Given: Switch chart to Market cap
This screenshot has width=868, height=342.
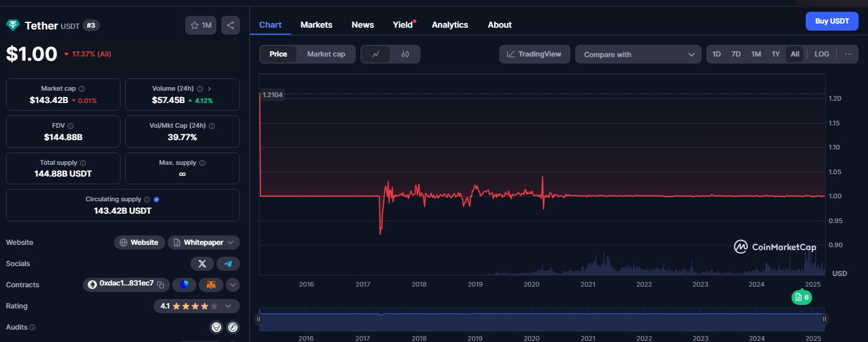Looking at the screenshot, I should click(x=326, y=54).
